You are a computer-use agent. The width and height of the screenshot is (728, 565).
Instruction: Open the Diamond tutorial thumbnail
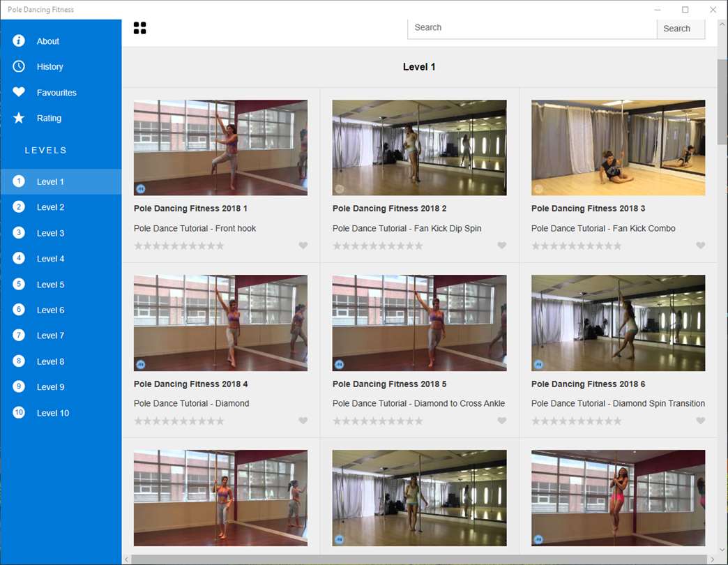tap(220, 323)
